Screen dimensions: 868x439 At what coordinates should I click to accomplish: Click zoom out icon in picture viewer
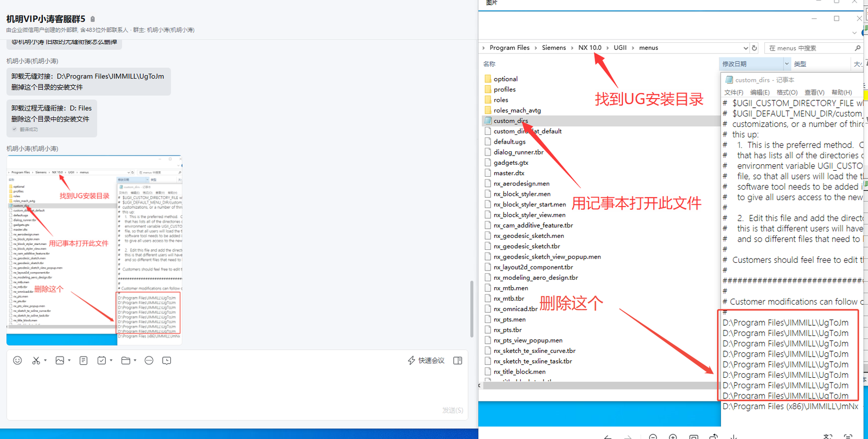pyautogui.click(x=653, y=436)
